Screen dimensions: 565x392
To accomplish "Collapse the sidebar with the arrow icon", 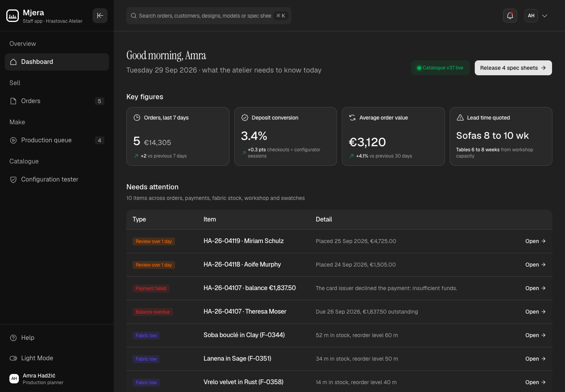I will point(100,16).
